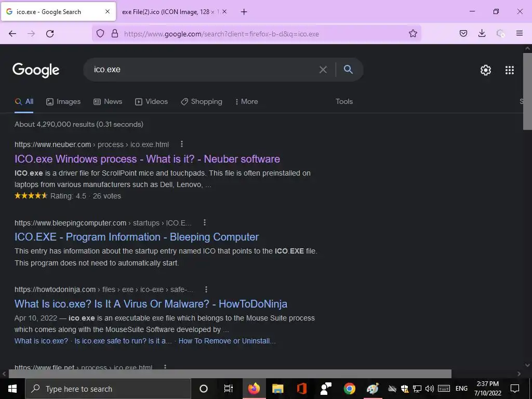532x399 pixels.
Task: Open the Google apps grid
Action: tap(510, 70)
